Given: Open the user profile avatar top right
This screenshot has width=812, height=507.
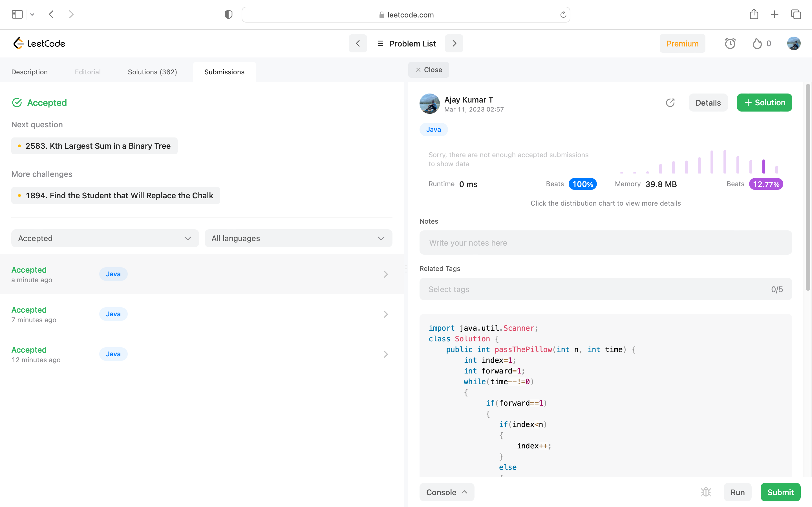Looking at the screenshot, I should [794, 44].
